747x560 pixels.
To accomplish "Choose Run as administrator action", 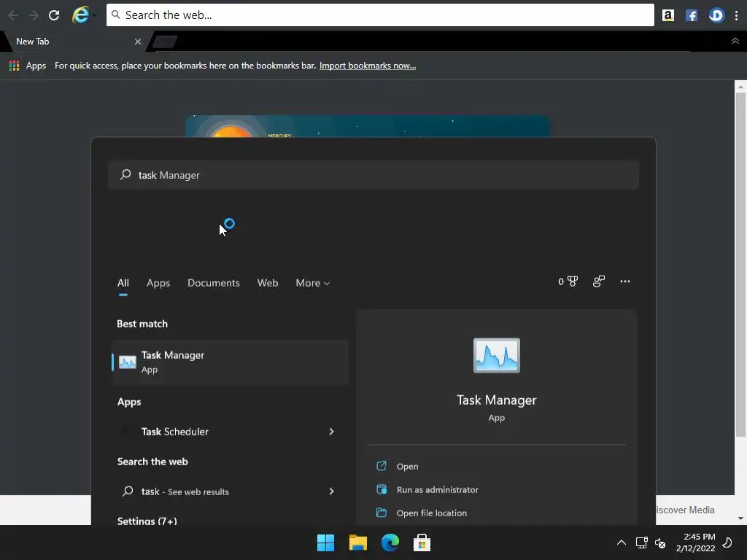I will point(438,489).
